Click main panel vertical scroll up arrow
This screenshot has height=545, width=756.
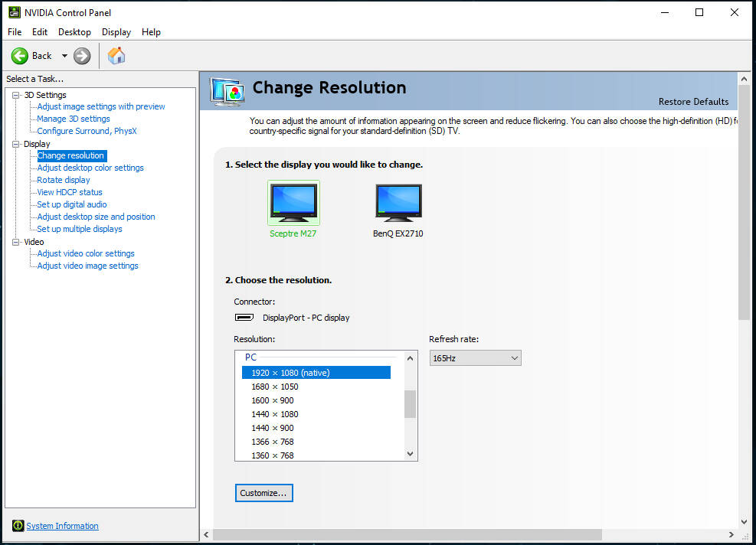[744, 79]
